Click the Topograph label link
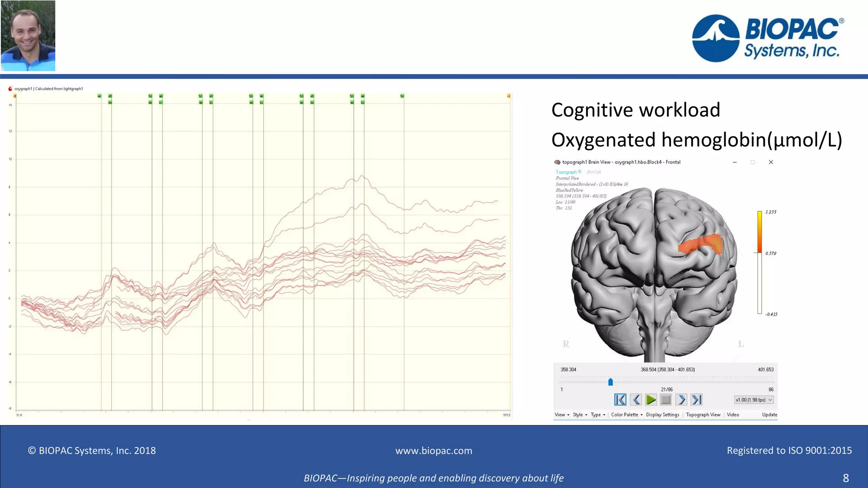 pyautogui.click(x=566, y=172)
